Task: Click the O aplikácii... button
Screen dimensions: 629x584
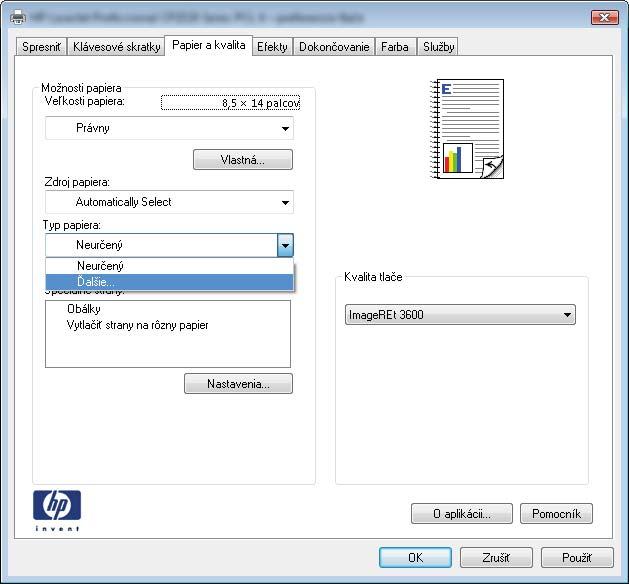Action: pos(462,514)
